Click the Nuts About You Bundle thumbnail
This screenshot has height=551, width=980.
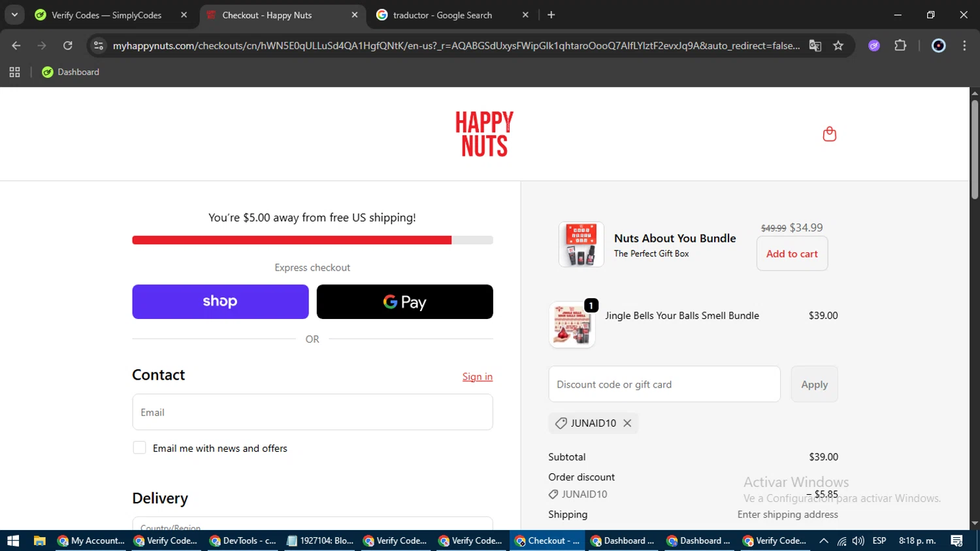(x=581, y=244)
